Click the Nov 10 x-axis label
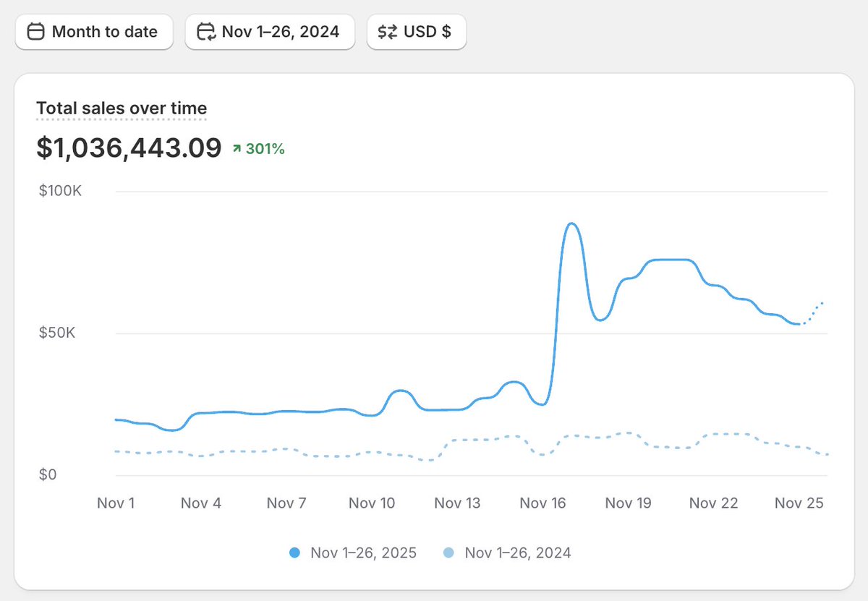The image size is (868, 601). (x=372, y=503)
